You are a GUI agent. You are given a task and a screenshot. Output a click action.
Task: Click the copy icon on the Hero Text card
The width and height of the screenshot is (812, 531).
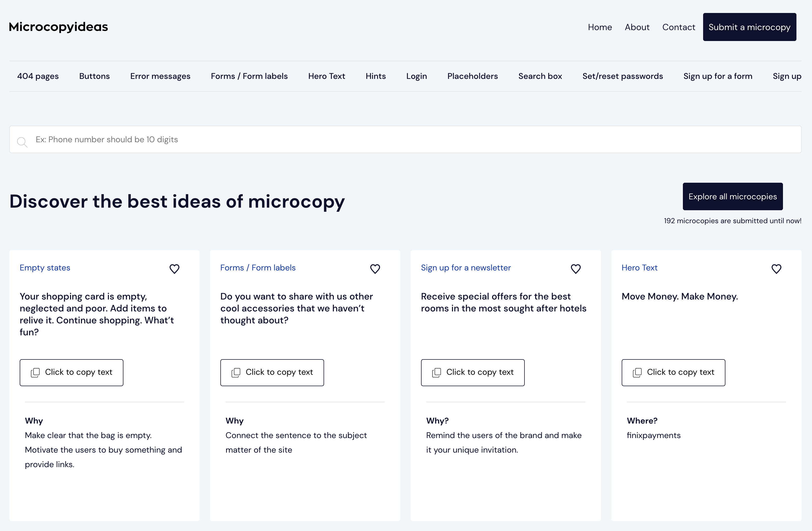(637, 372)
